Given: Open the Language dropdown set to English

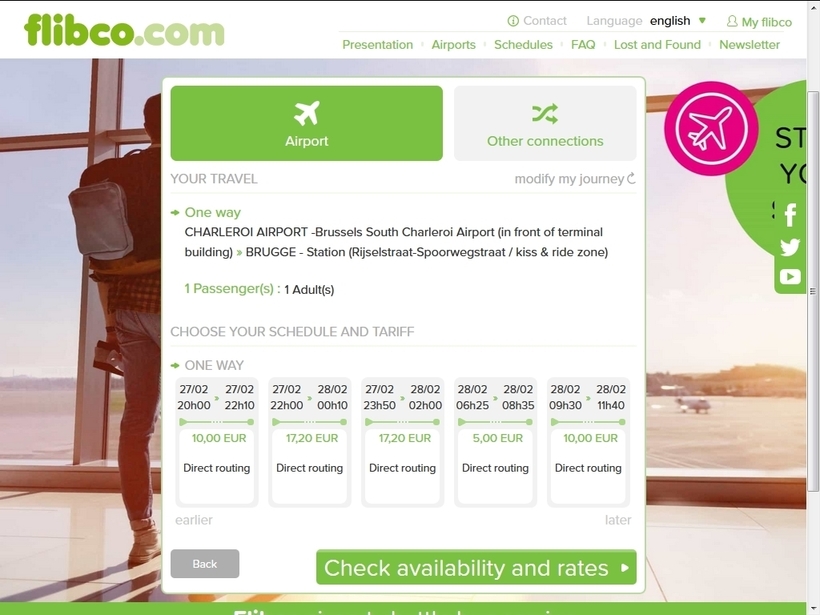Looking at the screenshot, I should (678, 21).
